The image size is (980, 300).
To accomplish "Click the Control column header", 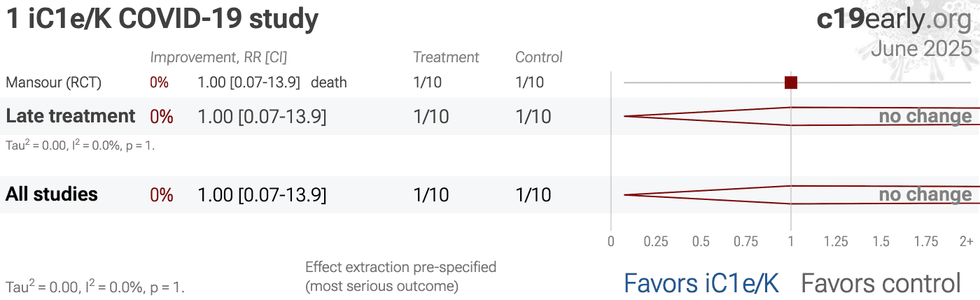I will tap(539, 57).
